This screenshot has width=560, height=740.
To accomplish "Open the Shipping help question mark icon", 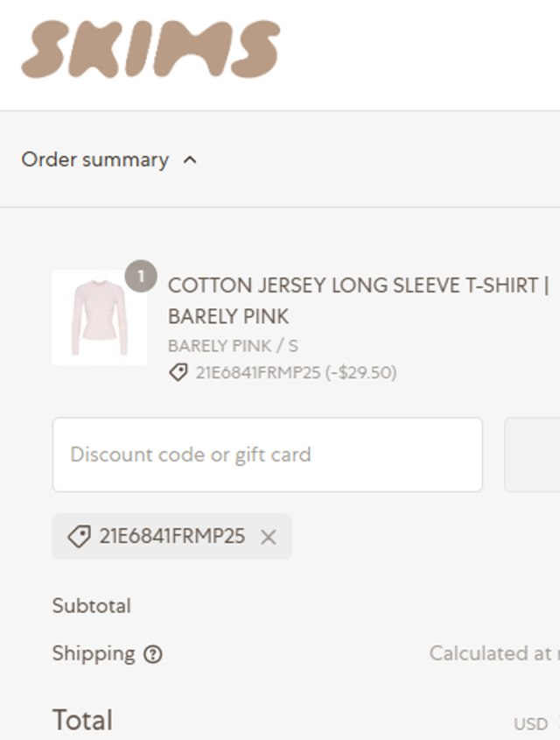I will pos(153,654).
